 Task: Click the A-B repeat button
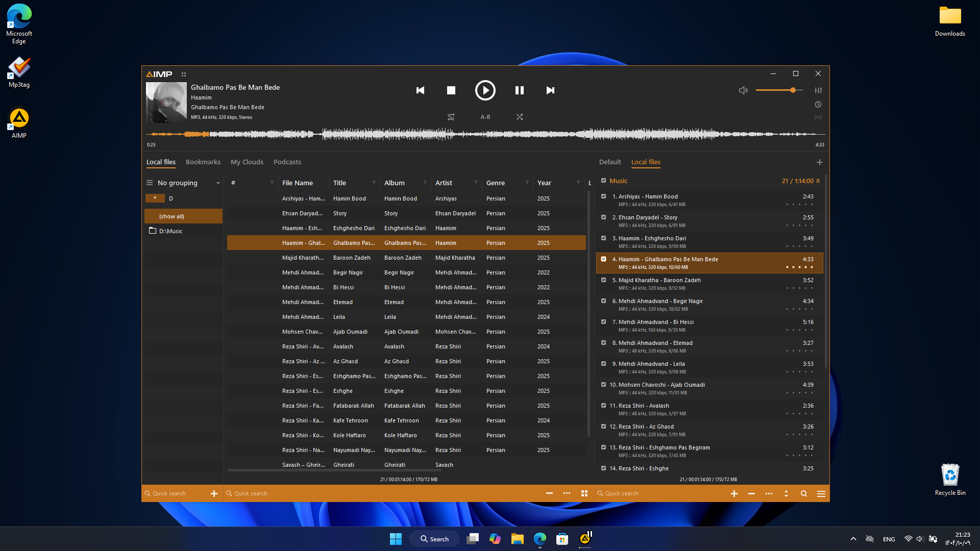485,117
